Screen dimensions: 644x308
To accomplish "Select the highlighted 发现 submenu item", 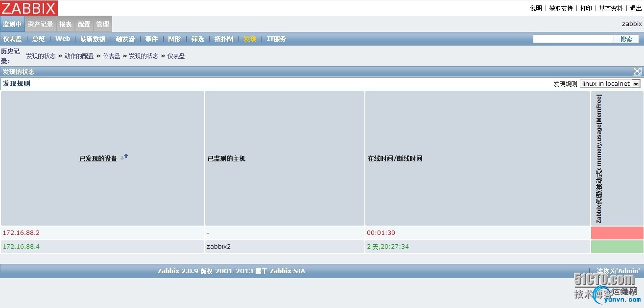I will [x=250, y=39].
